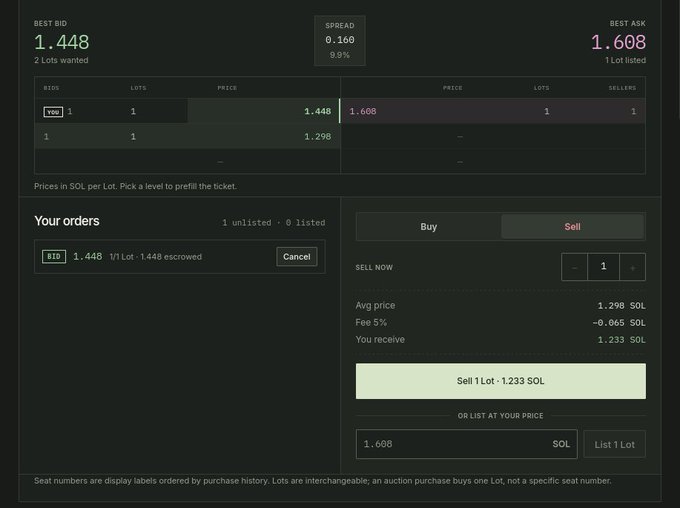
Task: Pick the 1.608 ask level row
Action: (493, 111)
